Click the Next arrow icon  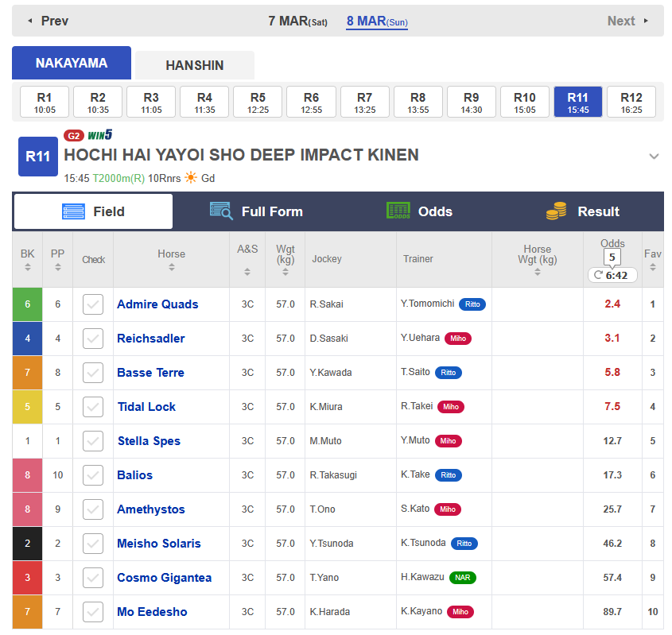click(x=646, y=21)
